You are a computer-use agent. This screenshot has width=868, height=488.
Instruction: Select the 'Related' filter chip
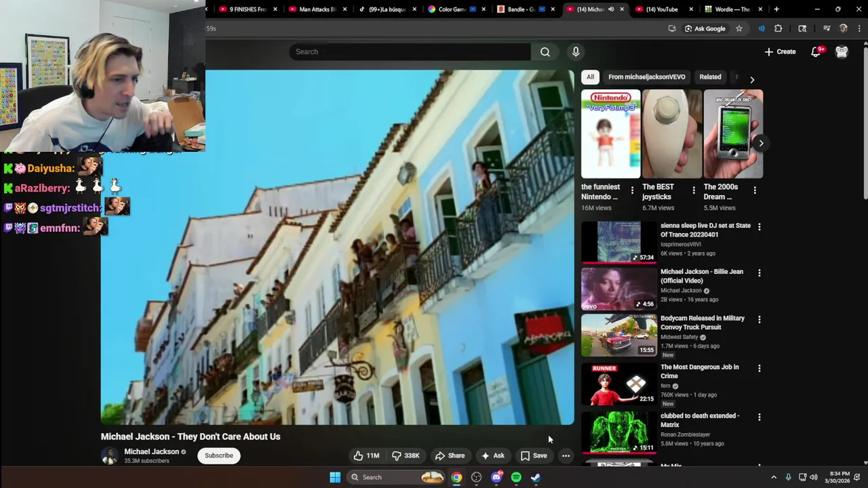coord(710,77)
